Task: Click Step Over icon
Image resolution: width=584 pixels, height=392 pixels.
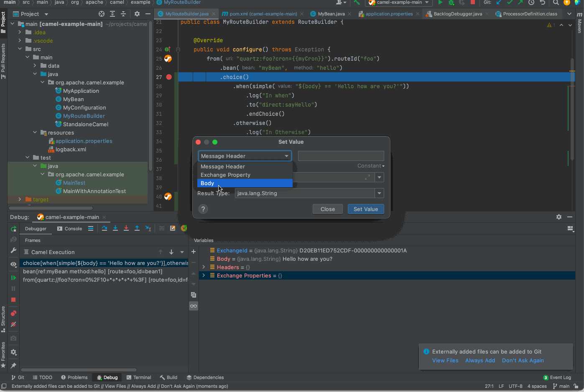Action: [105, 228]
